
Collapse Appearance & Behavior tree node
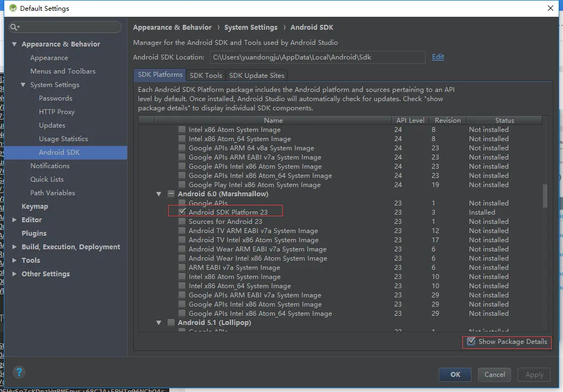(x=15, y=44)
